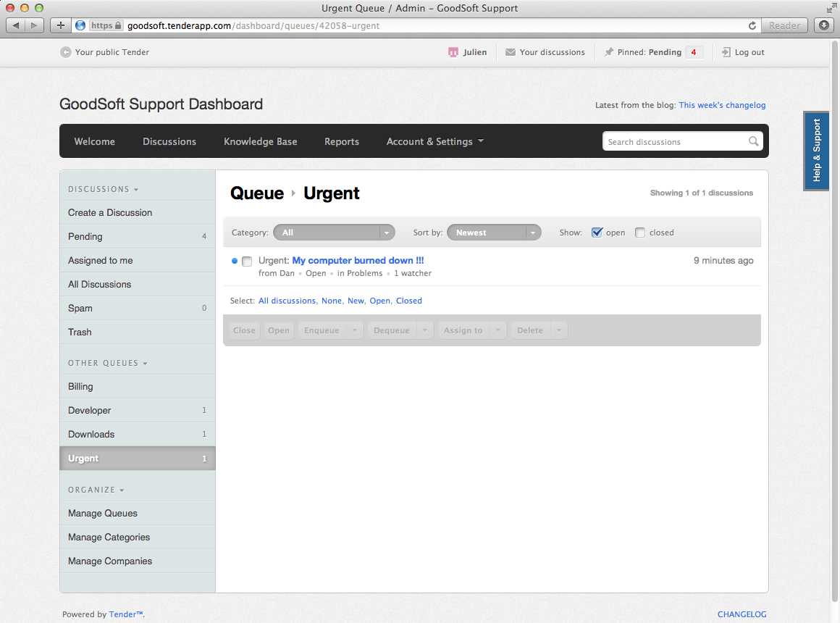Viewport: 840px width, 623px height.
Task: Click the circle icon beside Your public Tender
Action: point(65,52)
